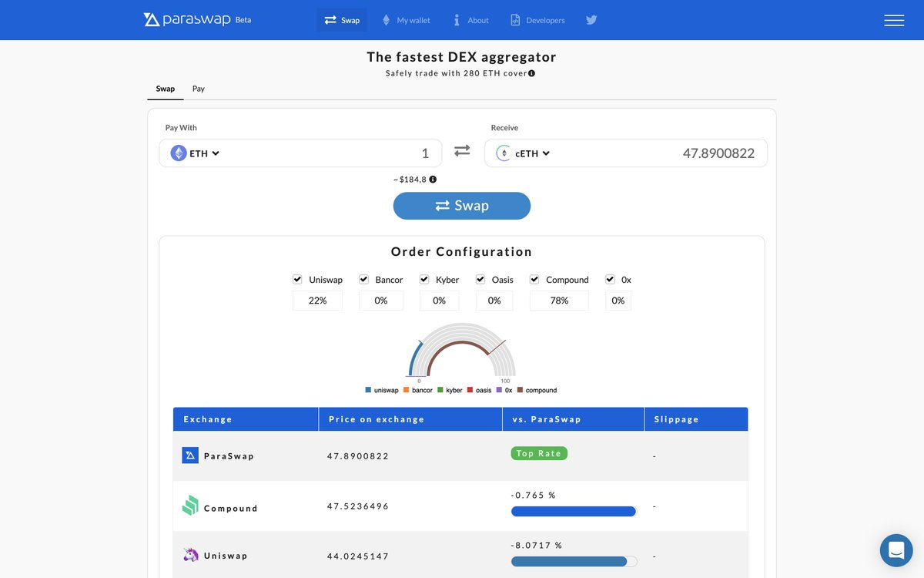Image resolution: width=924 pixels, height=578 pixels.
Task: Click the 0x 0% percentage field
Action: click(x=618, y=301)
